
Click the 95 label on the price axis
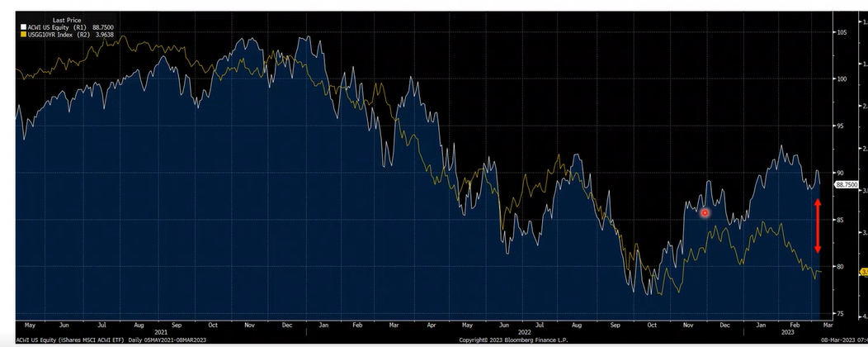tap(840, 126)
